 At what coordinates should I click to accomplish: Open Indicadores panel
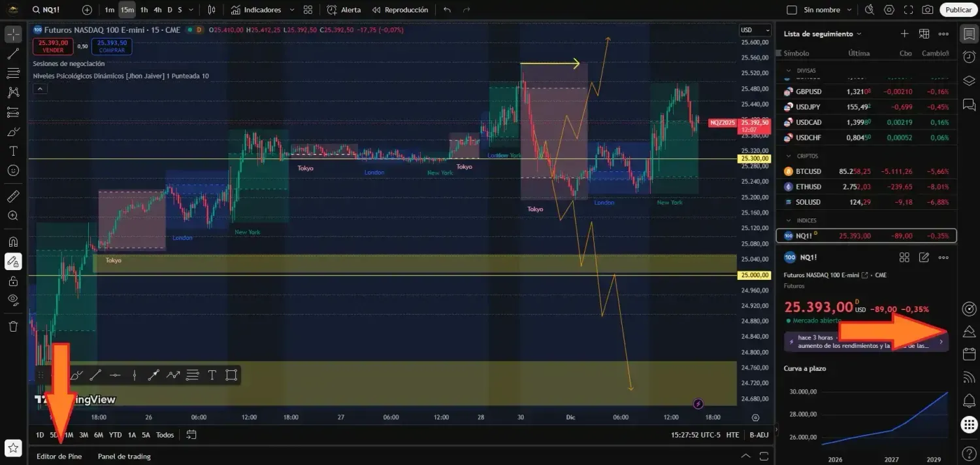pos(256,10)
